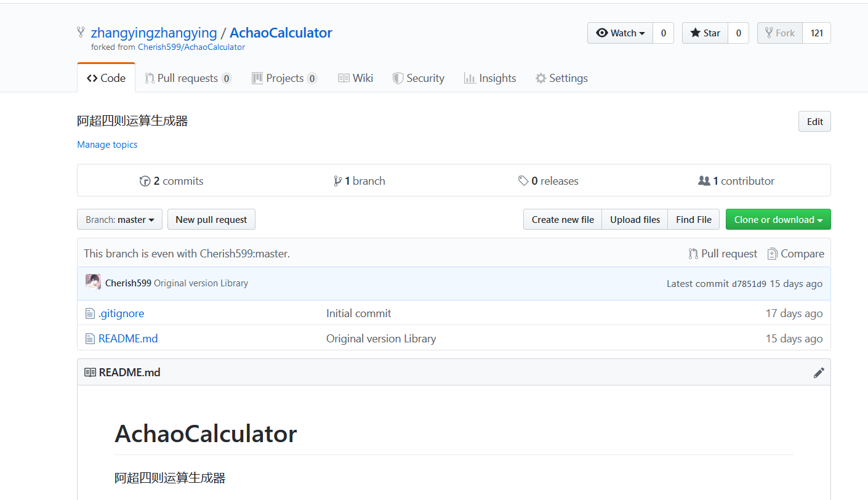Open the Cherish599/AchaoCalculator upstream link

[191, 47]
